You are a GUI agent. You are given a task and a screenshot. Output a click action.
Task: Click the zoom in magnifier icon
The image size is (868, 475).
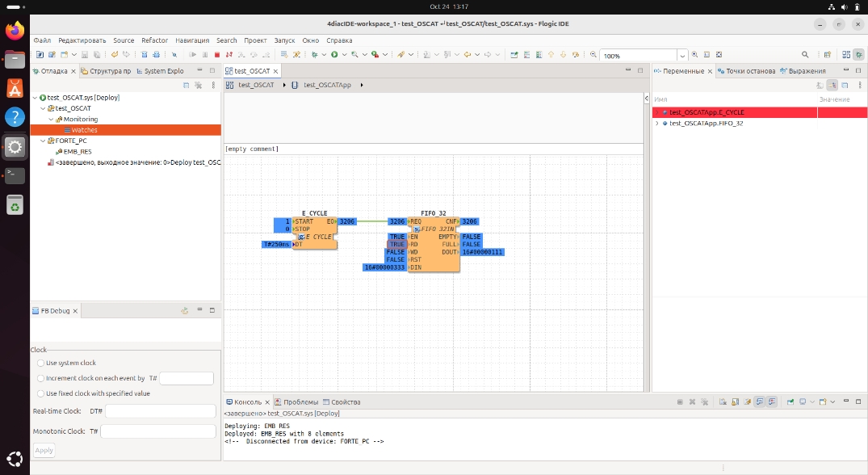click(694, 55)
